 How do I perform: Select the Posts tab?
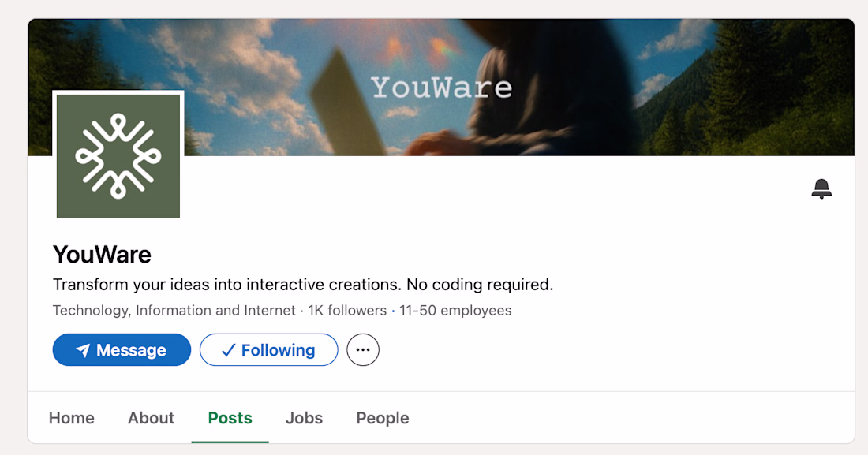230,418
